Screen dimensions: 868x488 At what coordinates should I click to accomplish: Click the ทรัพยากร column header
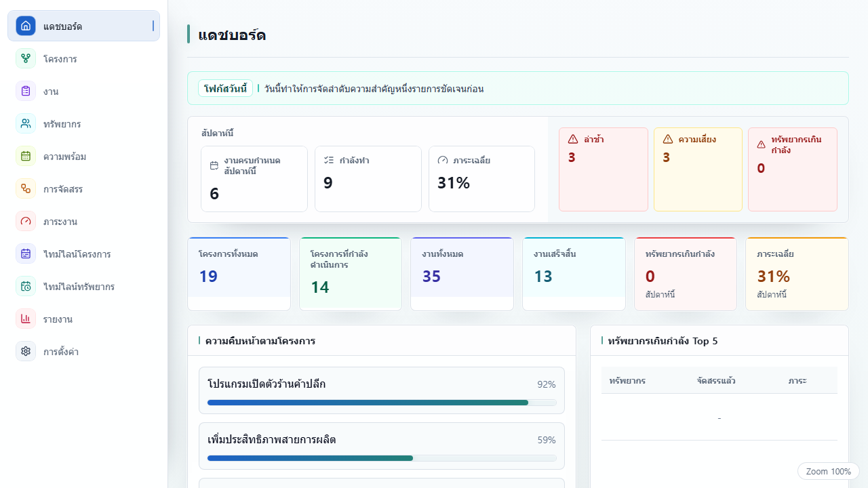pos(627,381)
